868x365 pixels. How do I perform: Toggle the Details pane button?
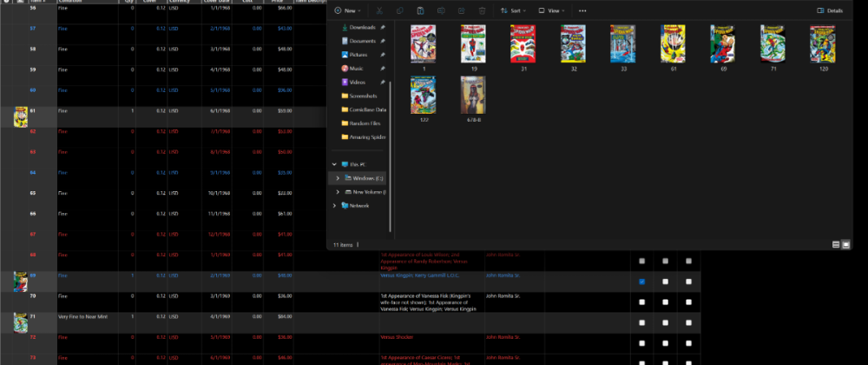[830, 10]
